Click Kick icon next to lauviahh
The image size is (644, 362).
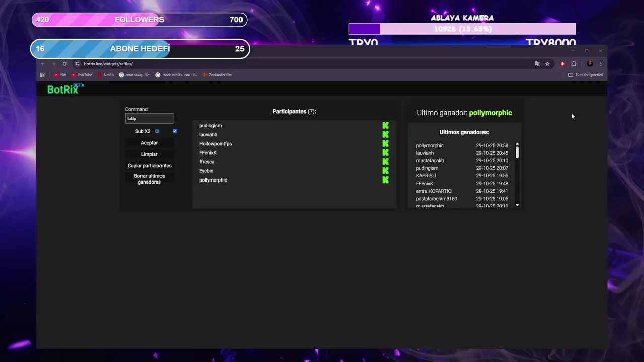click(x=385, y=135)
